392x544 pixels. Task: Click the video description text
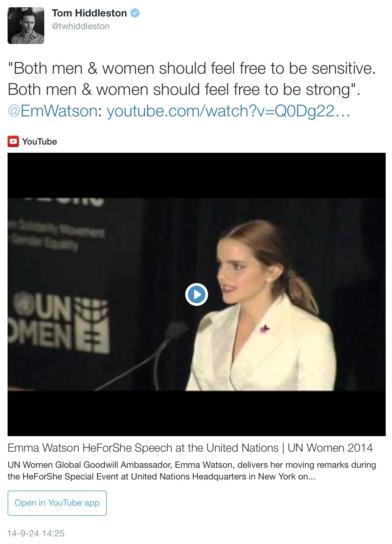coord(192,471)
